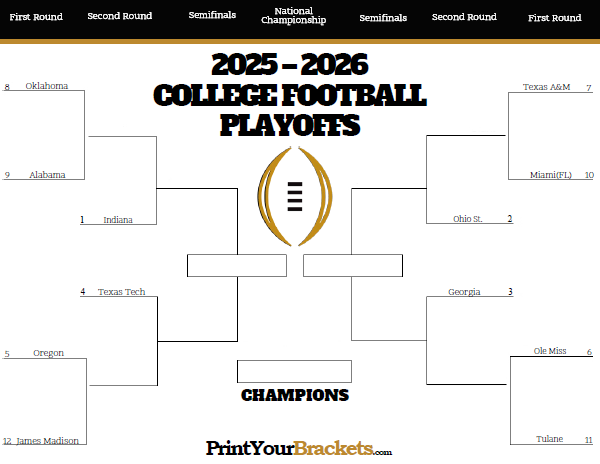Viewport: 600px width, 464px height.
Task: Select the James Madison entry
Action: [x=47, y=441]
